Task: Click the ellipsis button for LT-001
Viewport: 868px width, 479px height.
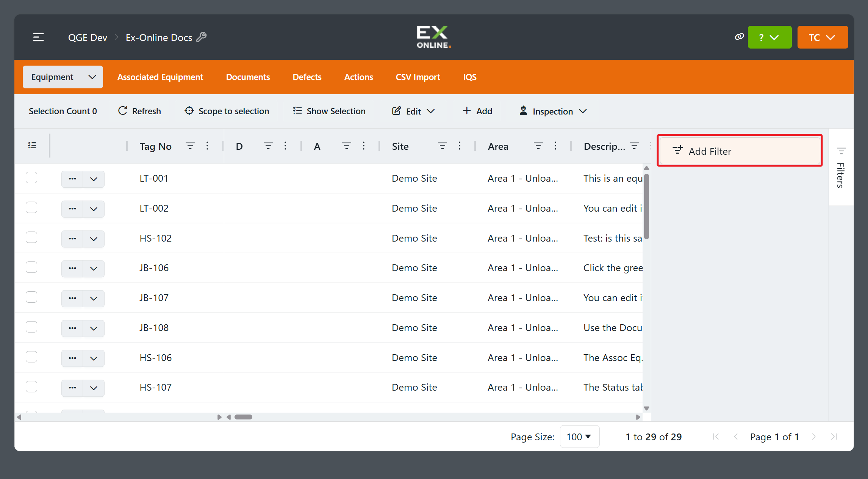Action: tap(72, 179)
